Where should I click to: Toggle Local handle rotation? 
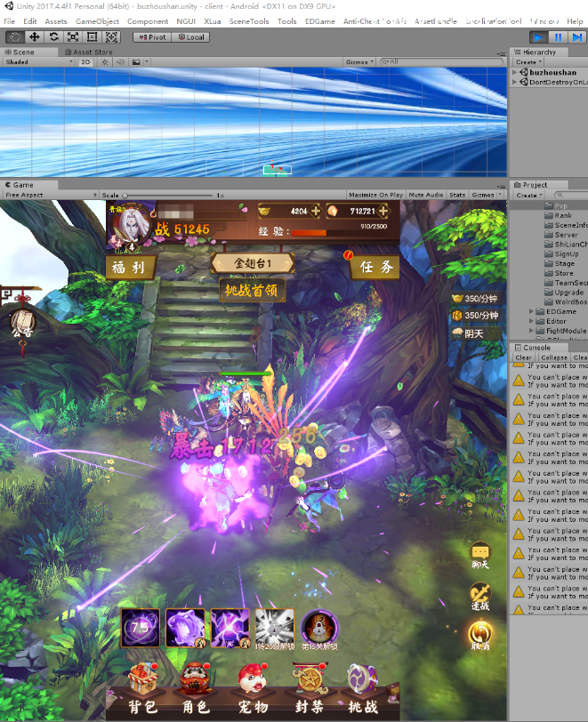tap(190, 37)
